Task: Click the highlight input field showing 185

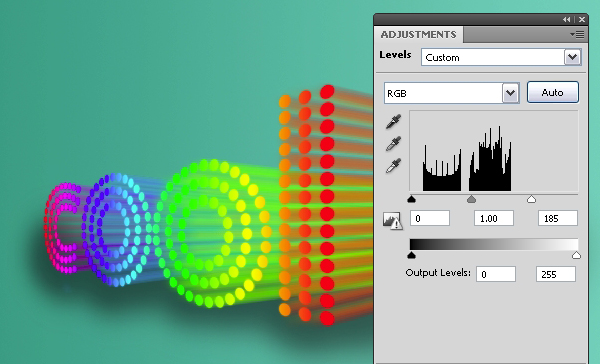Action: 558,218
